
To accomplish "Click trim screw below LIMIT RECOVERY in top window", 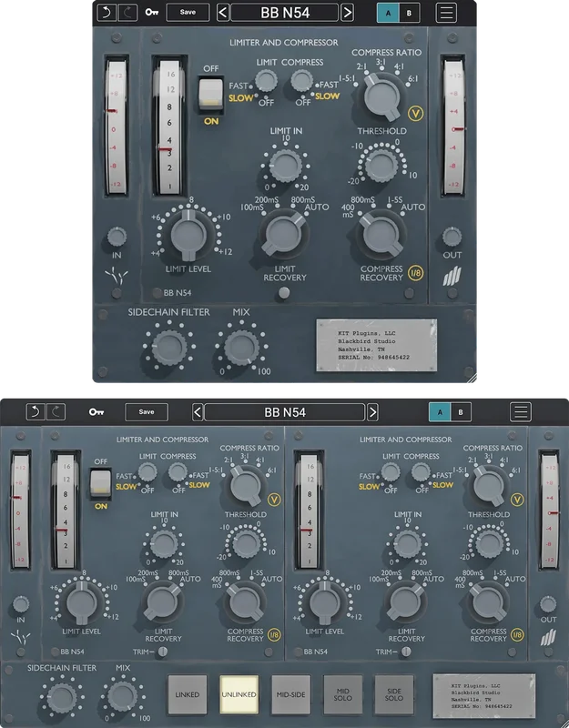I will click(284, 293).
